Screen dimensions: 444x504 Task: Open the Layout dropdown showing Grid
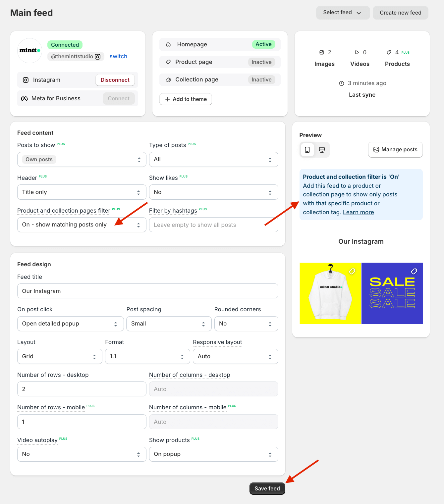pos(60,356)
